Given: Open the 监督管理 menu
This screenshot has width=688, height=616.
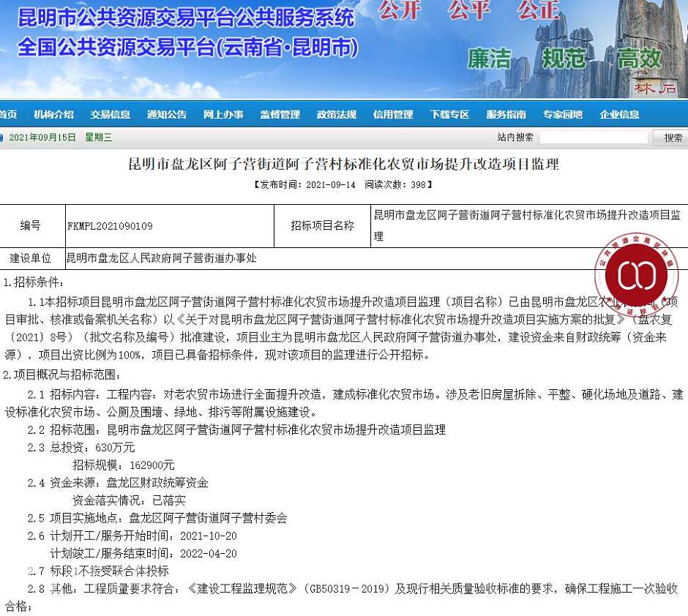Looking at the screenshot, I should (x=280, y=114).
